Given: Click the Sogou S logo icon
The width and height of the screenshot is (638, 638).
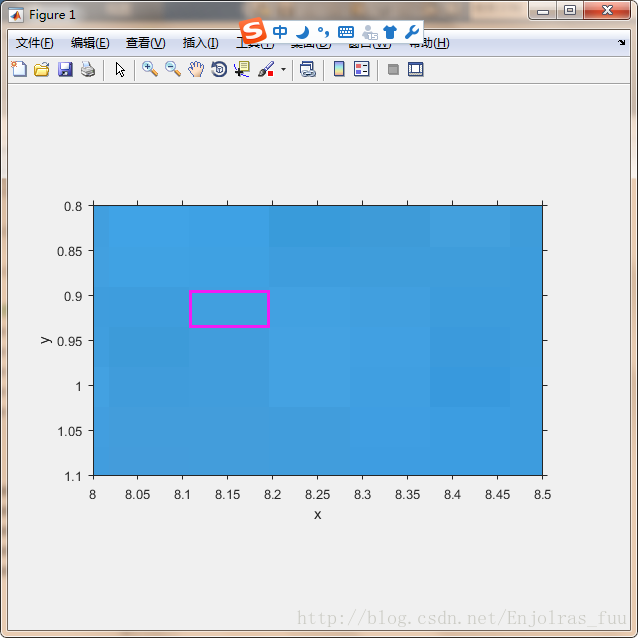Looking at the screenshot, I should coord(252,31).
